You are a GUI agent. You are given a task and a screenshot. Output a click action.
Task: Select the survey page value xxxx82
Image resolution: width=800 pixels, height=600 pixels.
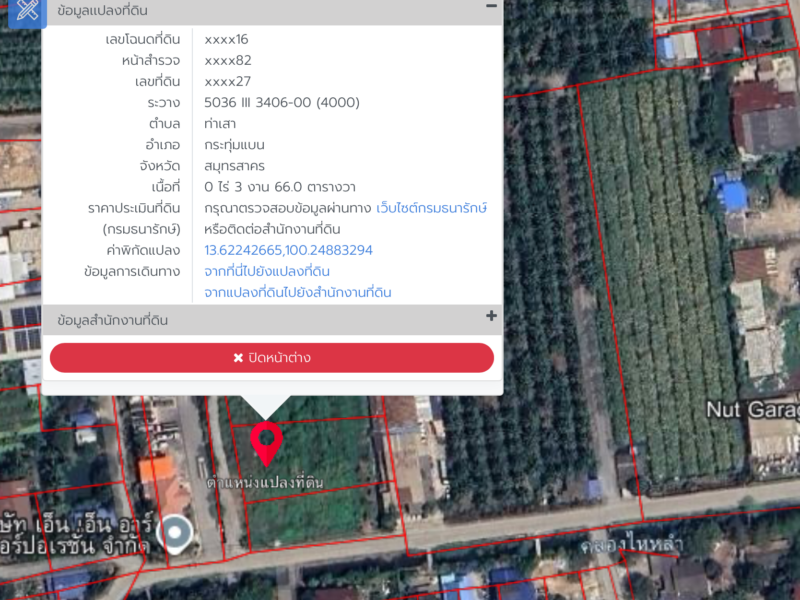(x=228, y=60)
